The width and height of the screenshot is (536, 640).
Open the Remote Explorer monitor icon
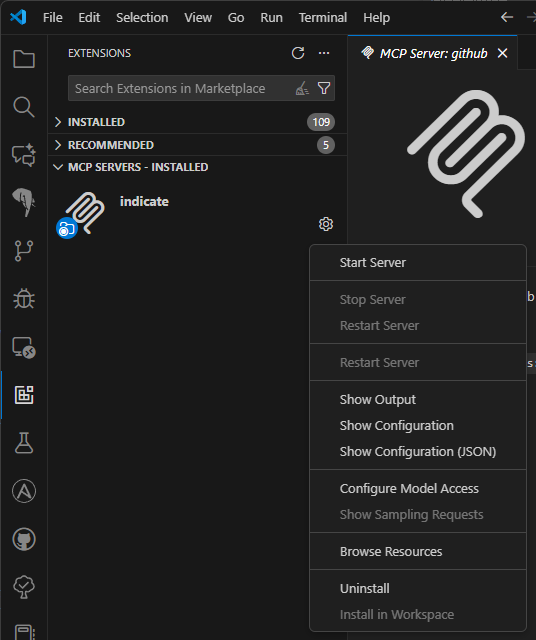coord(24,347)
